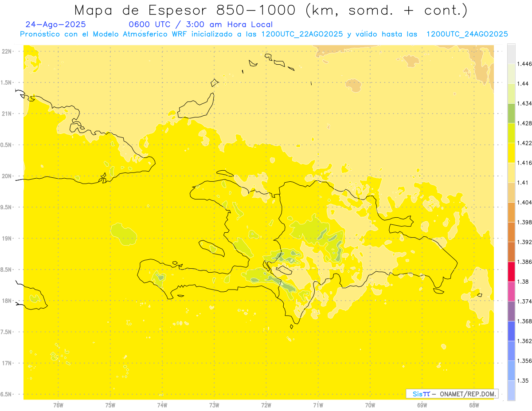Click the colorbar value label 1.356
The width and height of the screenshot is (532, 411).
point(524,361)
